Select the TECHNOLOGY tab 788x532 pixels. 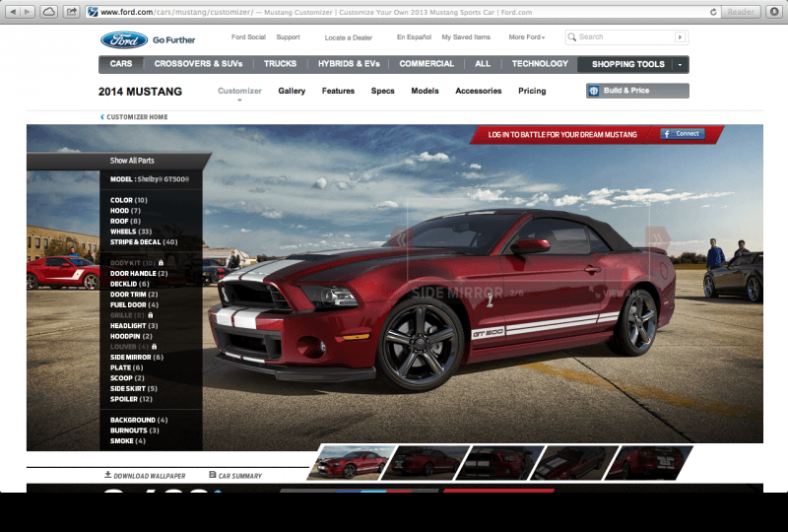540,64
